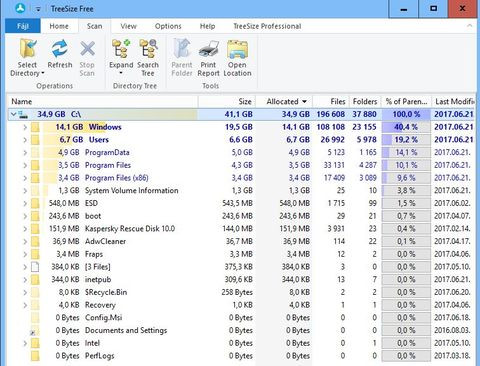
Task: Click the Users folder icon
Action: [35, 140]
